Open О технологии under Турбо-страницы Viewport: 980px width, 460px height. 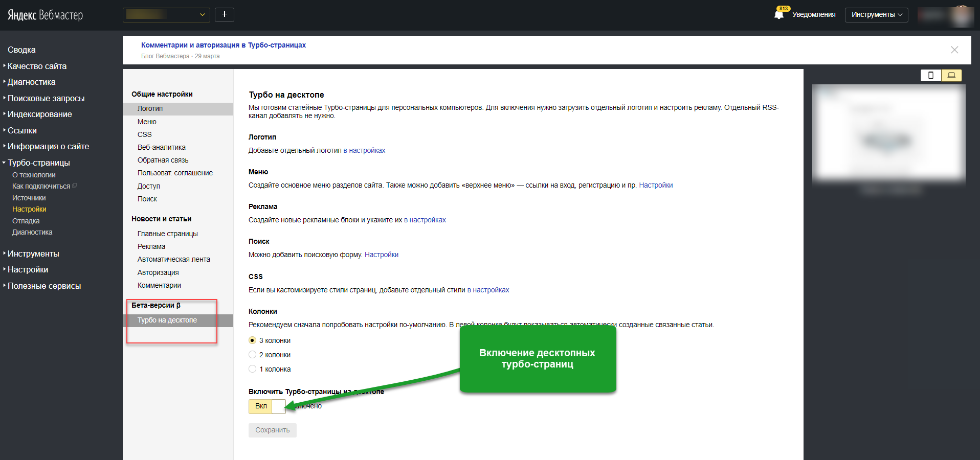[x=34, y=175]
